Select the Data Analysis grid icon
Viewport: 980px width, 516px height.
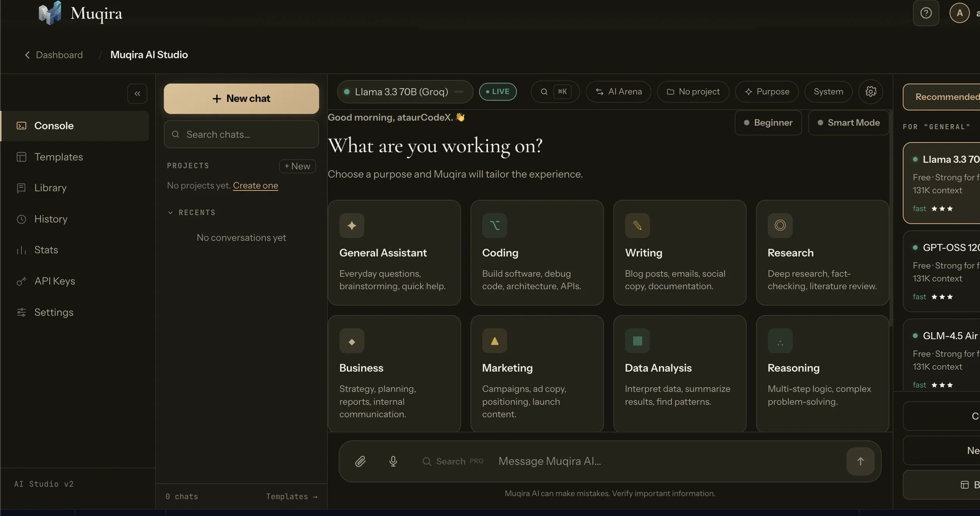tap(637, 341)
